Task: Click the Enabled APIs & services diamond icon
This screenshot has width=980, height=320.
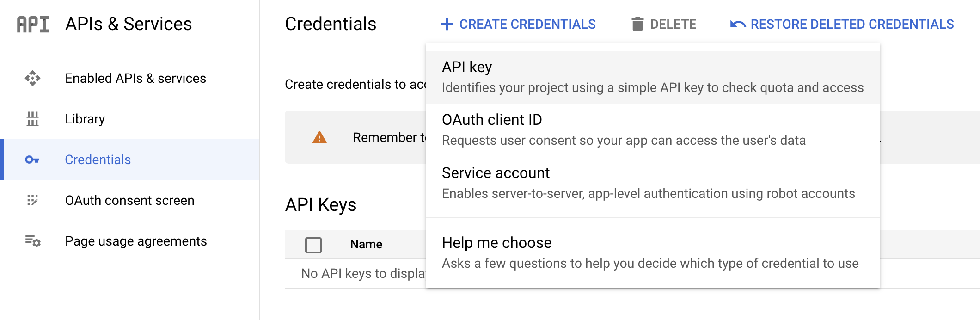Action: tap(32, 78)
